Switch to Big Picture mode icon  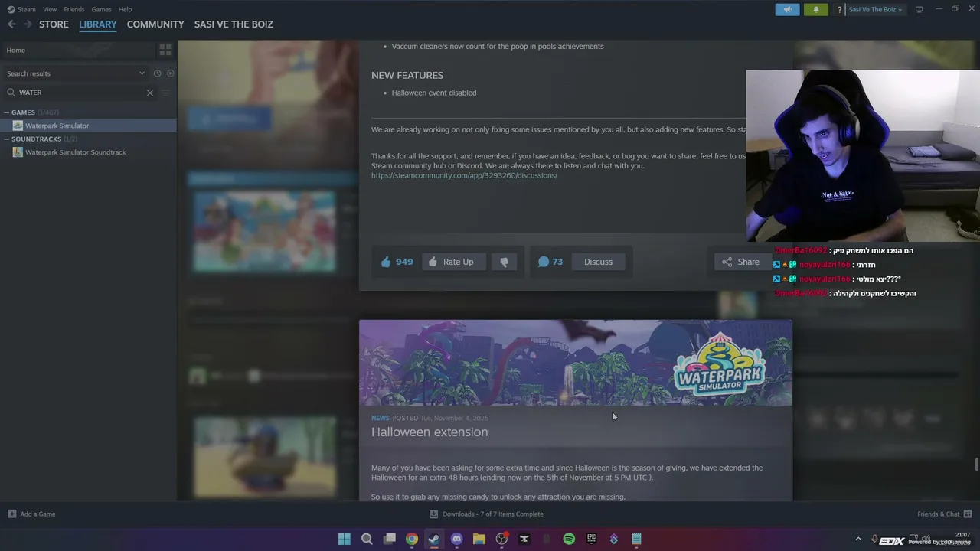[920, 9]
